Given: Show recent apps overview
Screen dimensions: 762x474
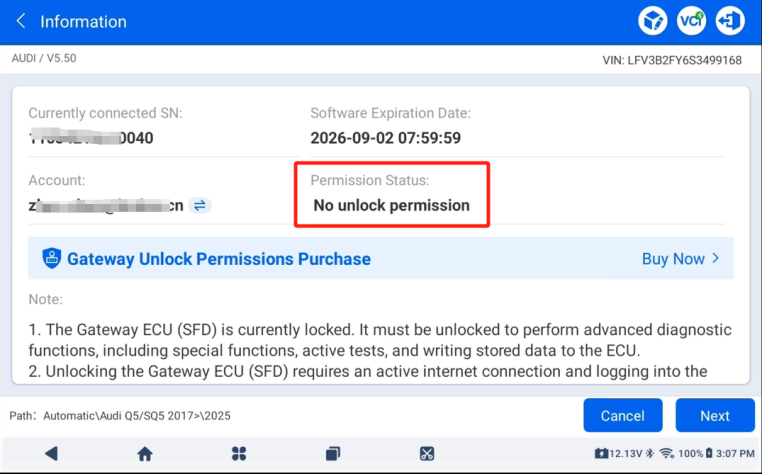Looking at the screenshot, I should pyautogui.click(x=333, y=454).
